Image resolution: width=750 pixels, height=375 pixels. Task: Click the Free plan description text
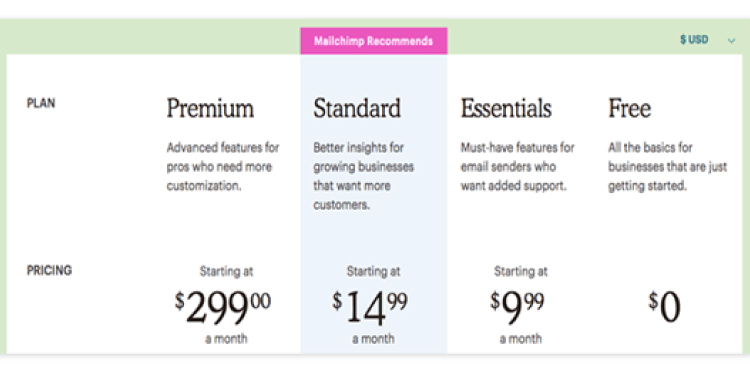[x=668, y=167]
